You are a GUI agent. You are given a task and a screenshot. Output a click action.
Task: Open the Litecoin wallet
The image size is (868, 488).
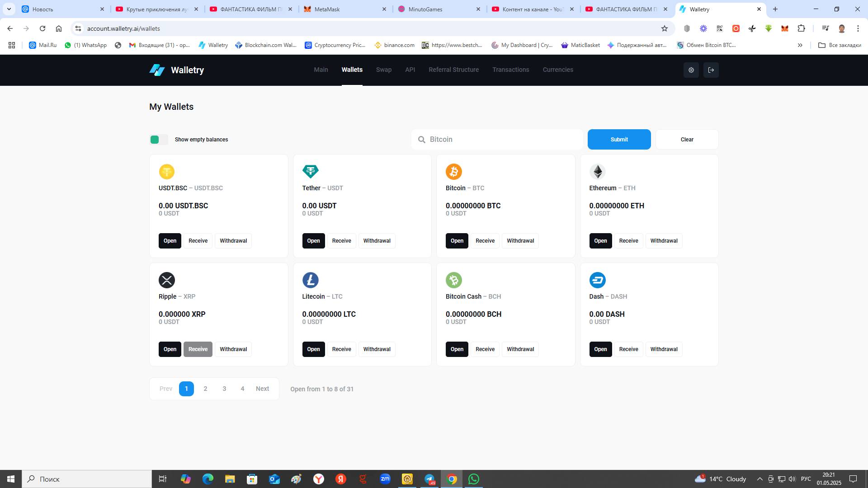(x=313, y=349)
